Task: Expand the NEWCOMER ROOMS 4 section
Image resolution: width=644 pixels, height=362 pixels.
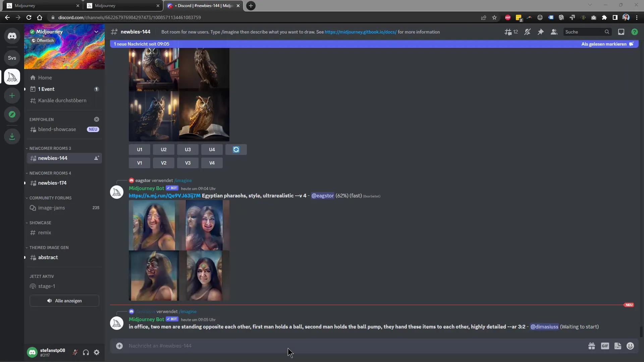Action: (x=50, y=173)
